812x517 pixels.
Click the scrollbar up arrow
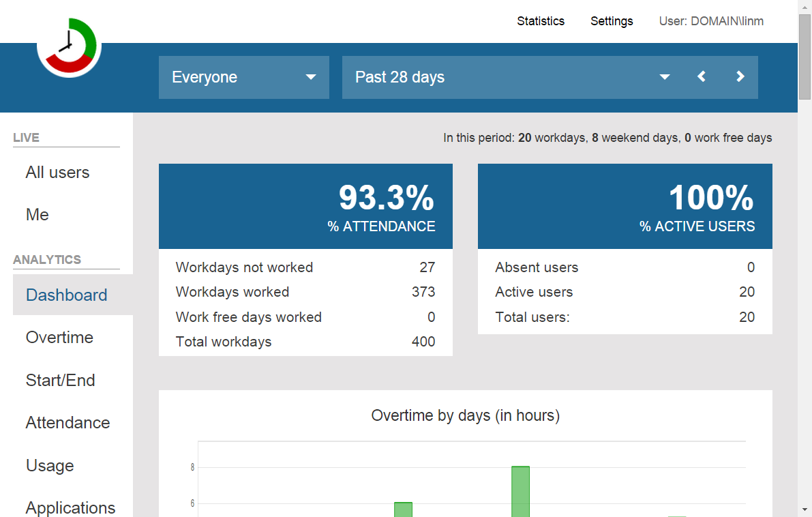tap(805, 7)
